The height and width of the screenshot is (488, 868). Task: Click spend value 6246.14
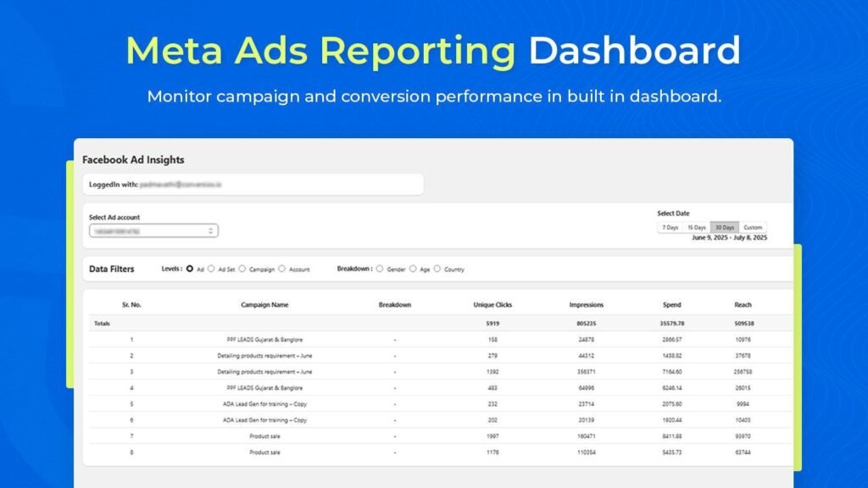(672, 388)
